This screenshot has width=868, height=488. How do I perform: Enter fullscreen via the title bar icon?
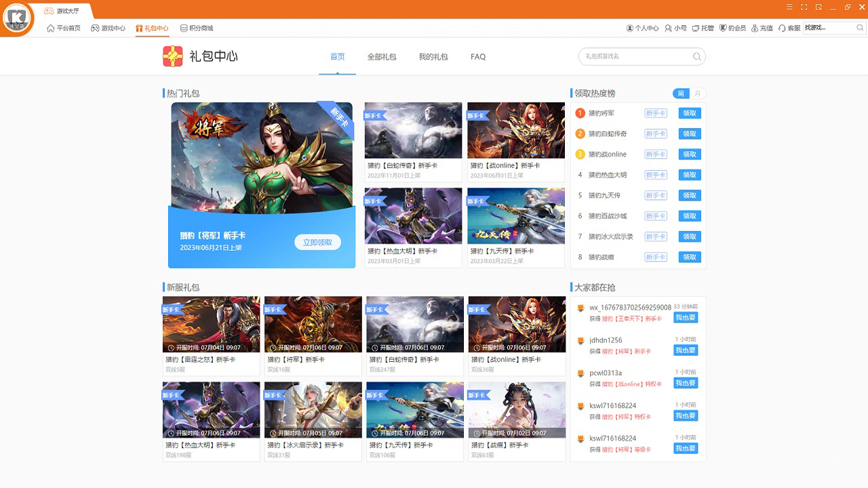tap(804, 6)
